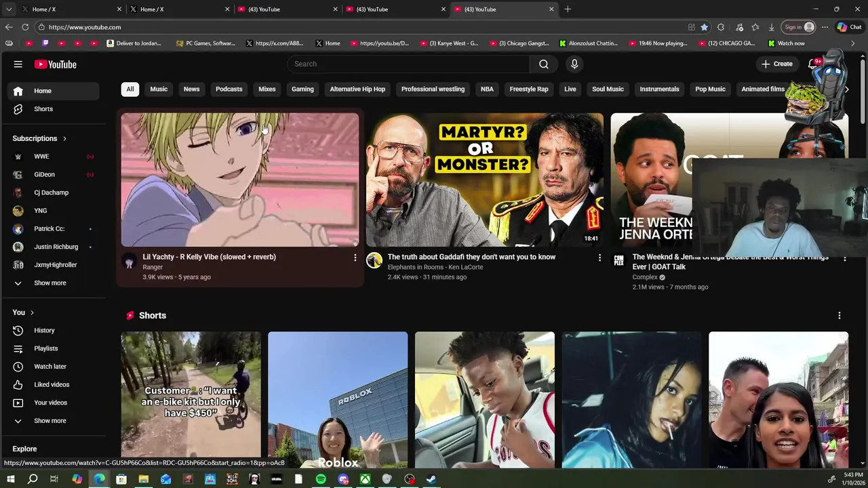The width and height of the screenshot is (868, 488).
Task: Start voice search with the microphone
Action: [x=574, y=64]
